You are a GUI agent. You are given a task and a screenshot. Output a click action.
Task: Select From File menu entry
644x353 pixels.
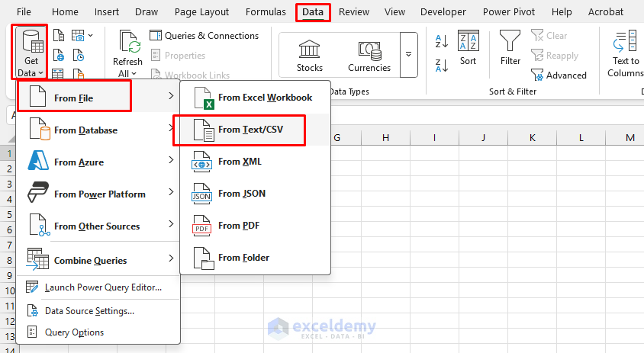(98, 97)
